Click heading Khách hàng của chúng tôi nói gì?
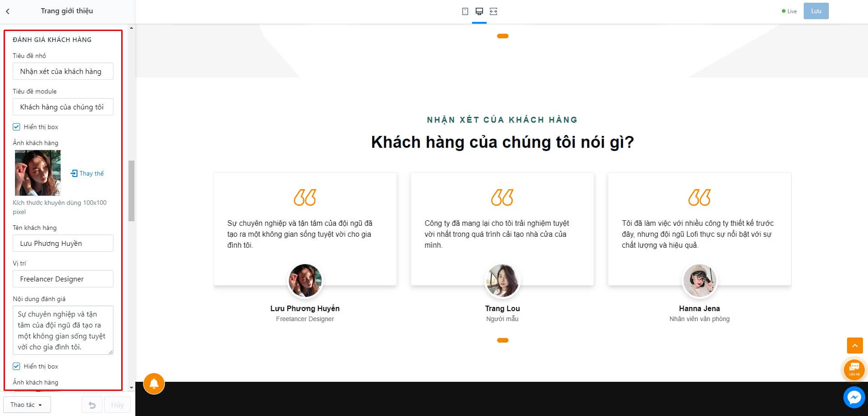This screenshot has height=416, width=868. (503, 142)
